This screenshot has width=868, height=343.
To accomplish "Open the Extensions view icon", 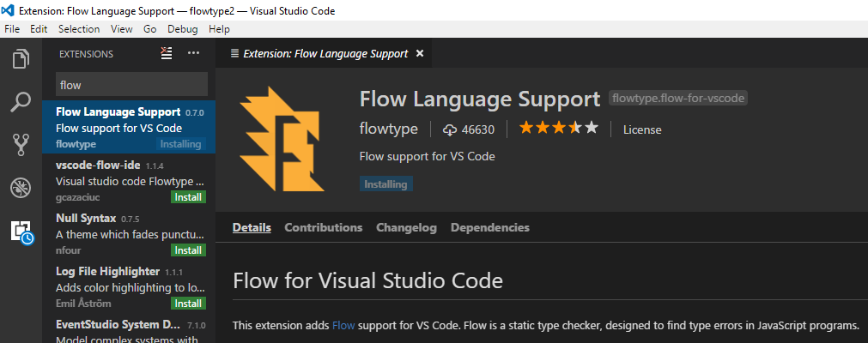I will pos(22,232).
